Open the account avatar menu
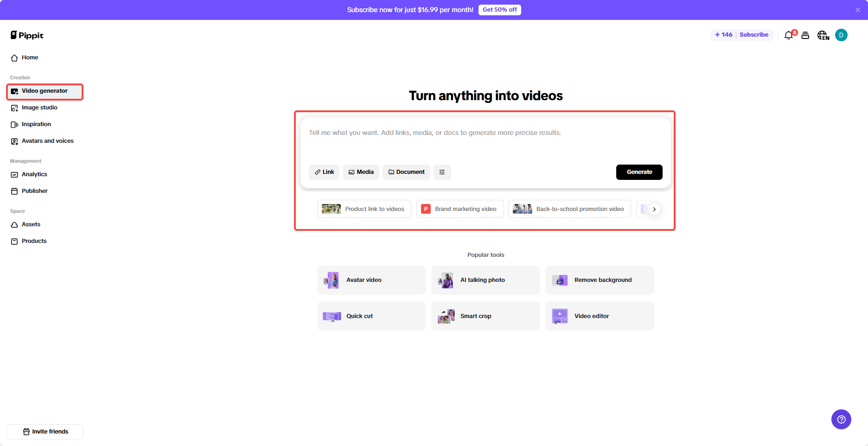 [841, 35]
